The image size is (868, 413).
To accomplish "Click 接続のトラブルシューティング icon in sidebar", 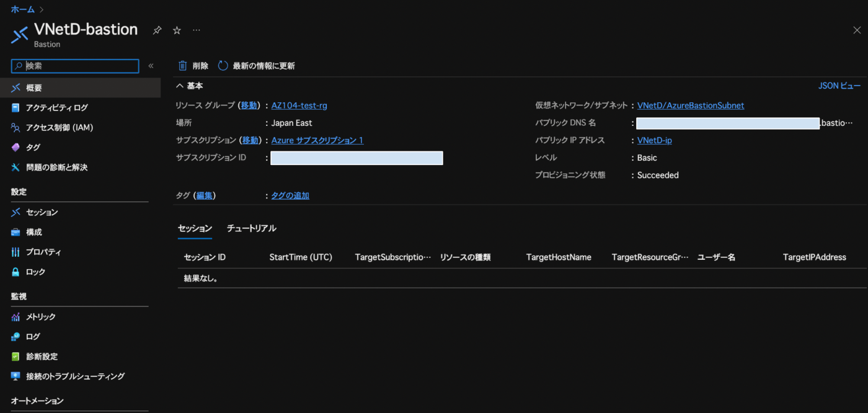I will (x=15, y=376).
